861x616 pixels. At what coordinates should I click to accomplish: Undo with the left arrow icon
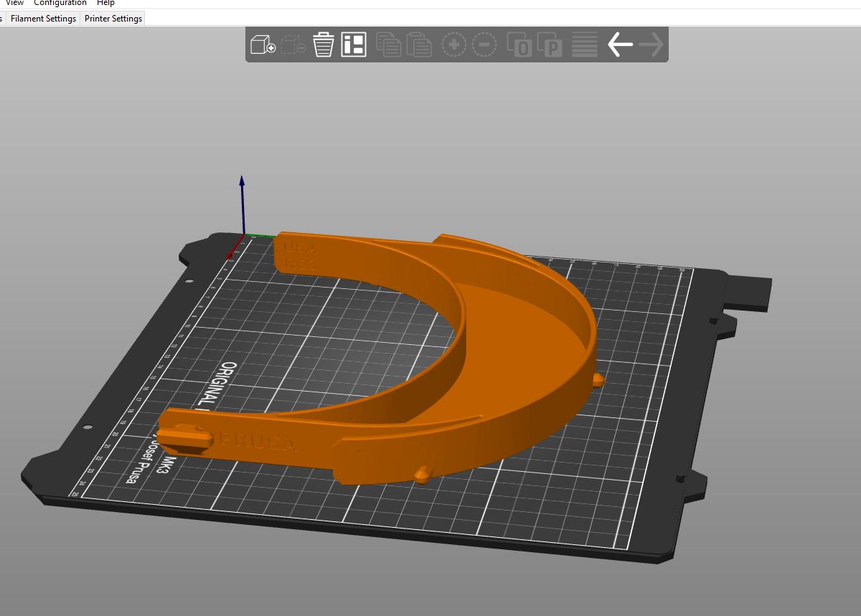pos(620,44)
